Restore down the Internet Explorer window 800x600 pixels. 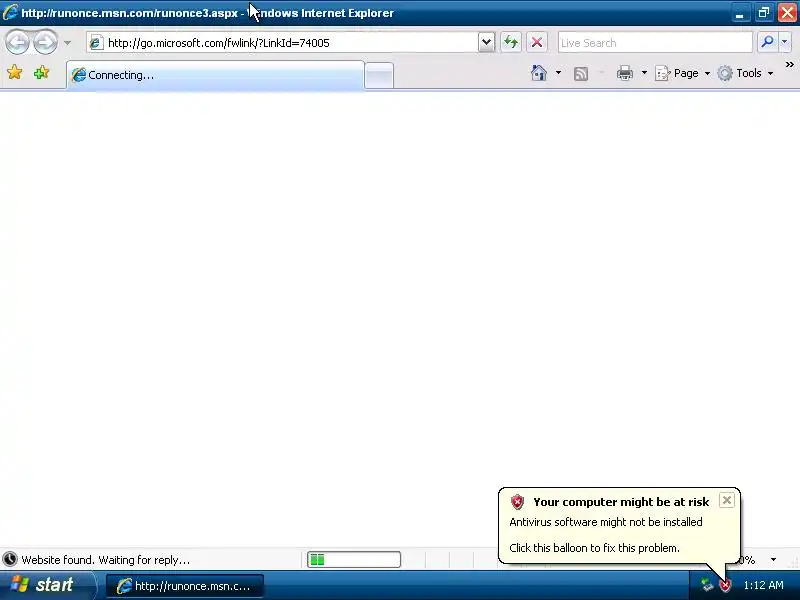pos(763,12)
